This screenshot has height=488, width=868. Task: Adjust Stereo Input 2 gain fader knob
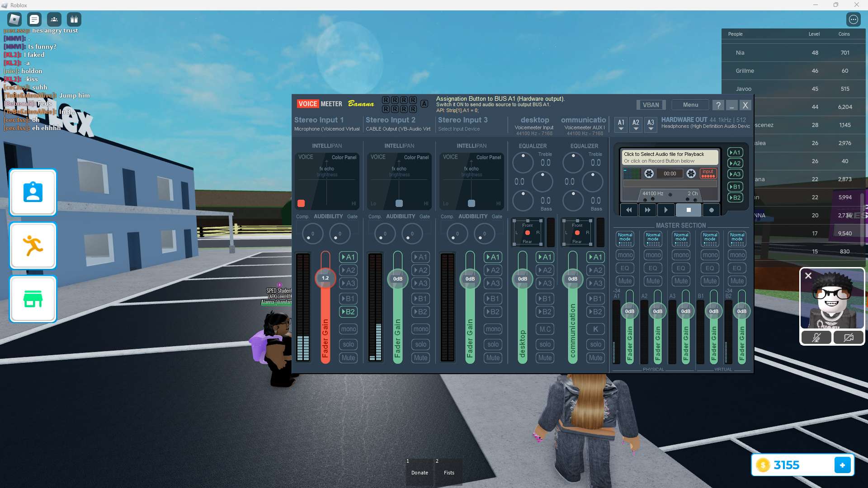[398, 279]
